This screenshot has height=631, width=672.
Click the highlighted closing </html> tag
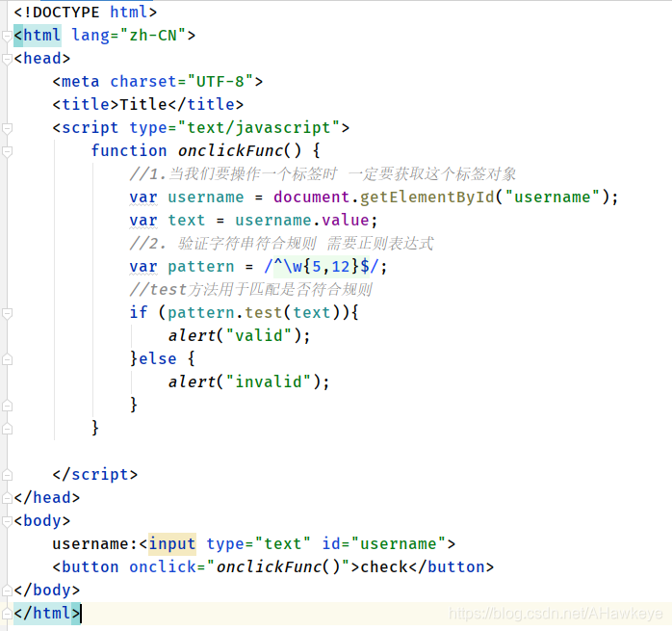(x=47, y=613)
